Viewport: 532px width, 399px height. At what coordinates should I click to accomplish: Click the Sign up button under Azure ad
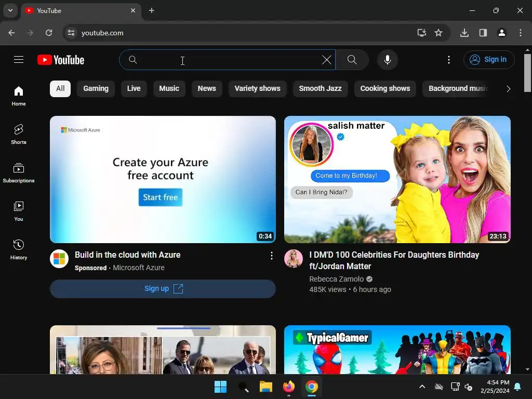point(163,289)
